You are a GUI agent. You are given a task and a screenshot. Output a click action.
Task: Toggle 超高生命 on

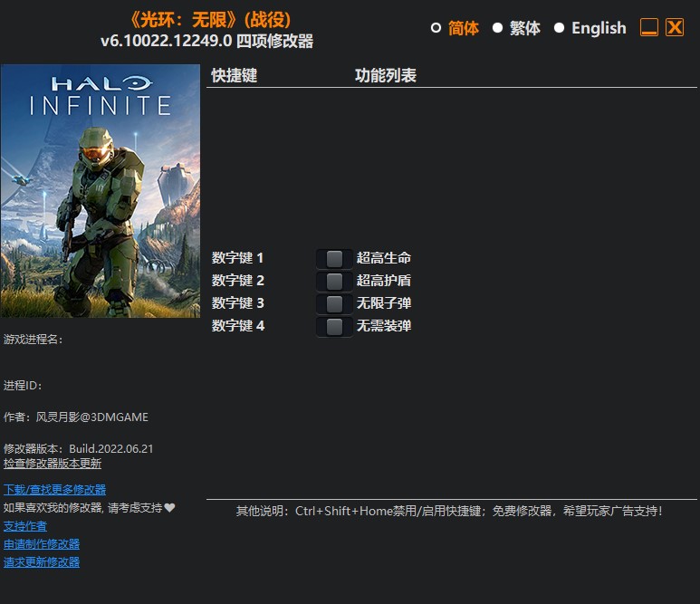pos(334,258)
